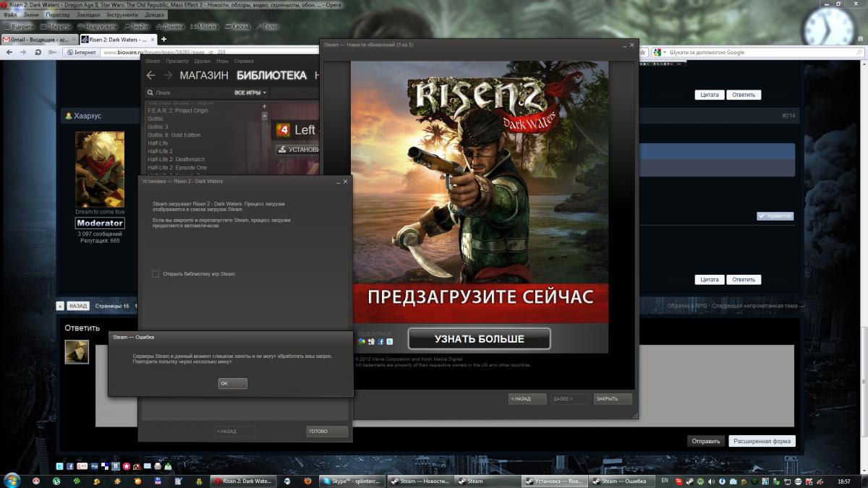
Task: Click the Отправить button in reply form
Action: [x=705, y=441]
